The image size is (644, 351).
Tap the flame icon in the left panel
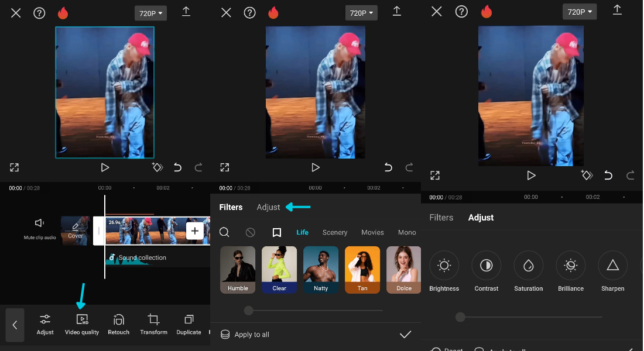point(63,13)
